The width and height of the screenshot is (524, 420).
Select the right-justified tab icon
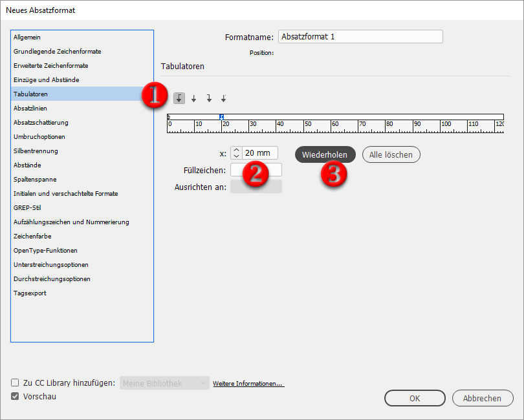208,98
